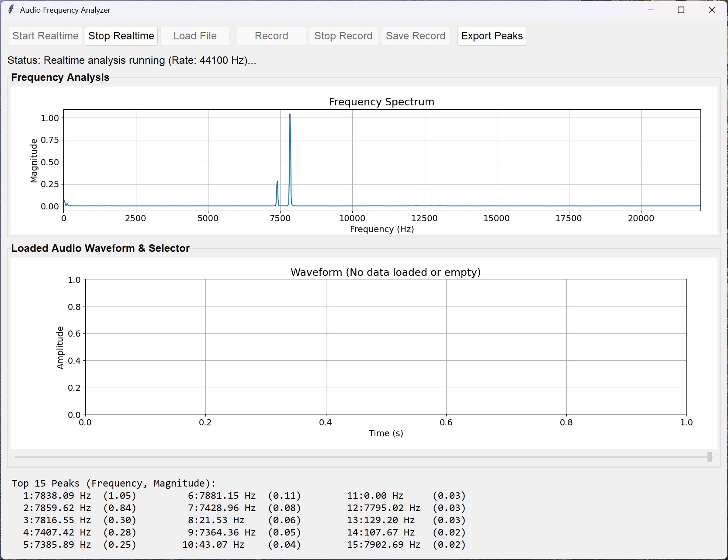Start Realtime audio analysis
The image size is (728, 560).
45,36
